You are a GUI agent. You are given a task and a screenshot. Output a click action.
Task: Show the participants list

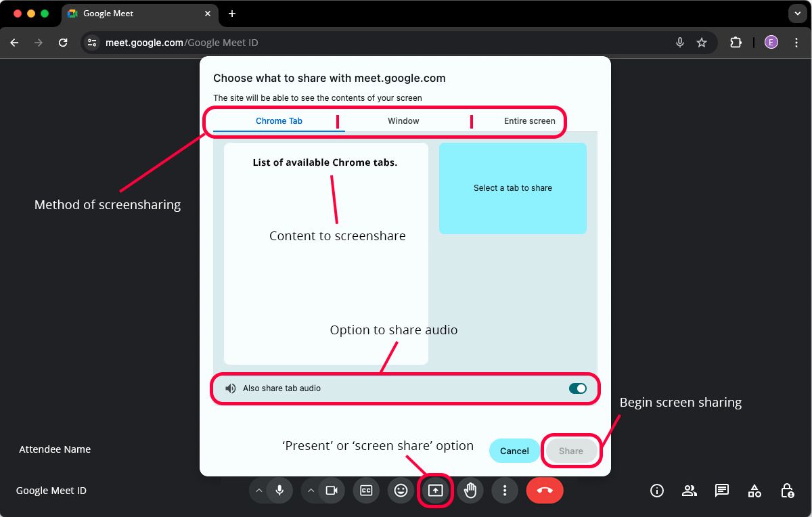click(689, 490)
